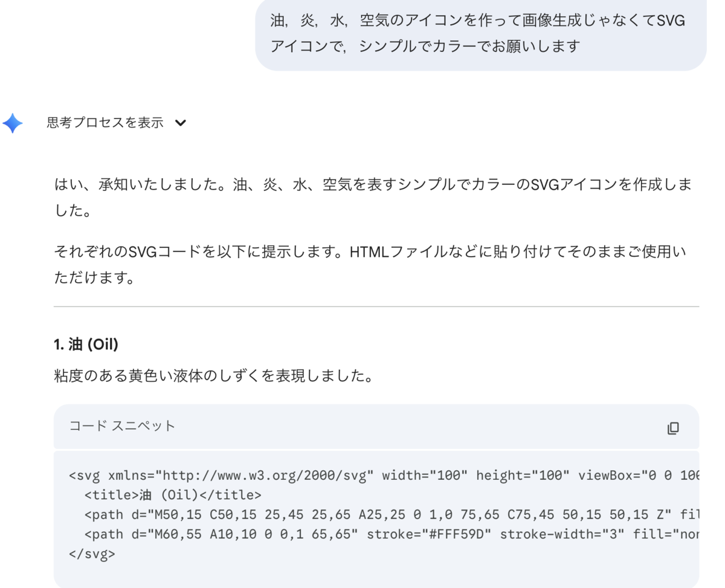Copy the Oil SVG code snippet
Image resolution: width=725 pixels, height=588 pixels.
point(673,428)
